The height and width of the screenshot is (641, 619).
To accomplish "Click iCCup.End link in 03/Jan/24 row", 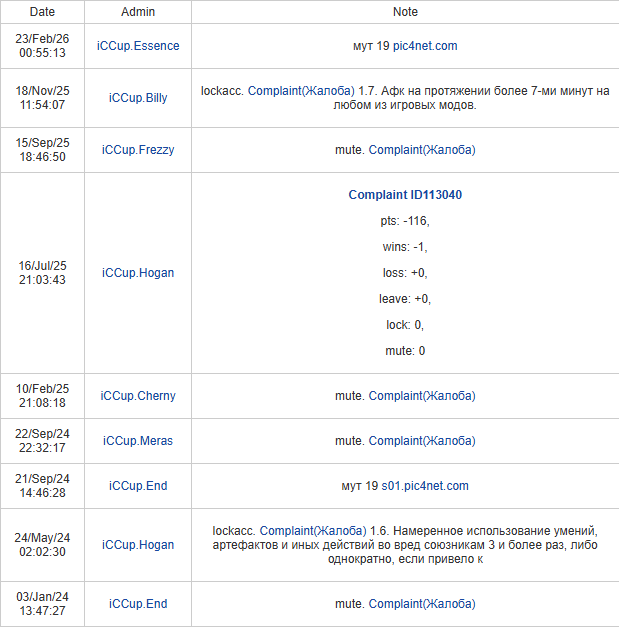I will click(x=138, y=604).
